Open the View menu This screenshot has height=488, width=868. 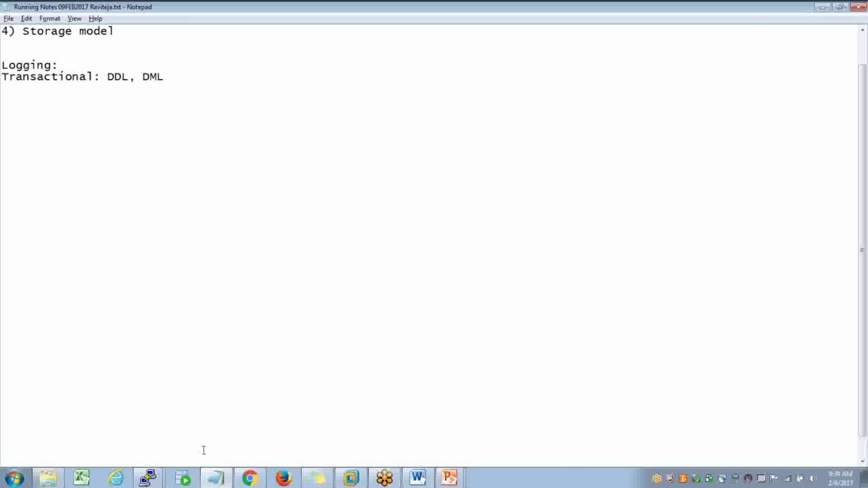(75, 18)
